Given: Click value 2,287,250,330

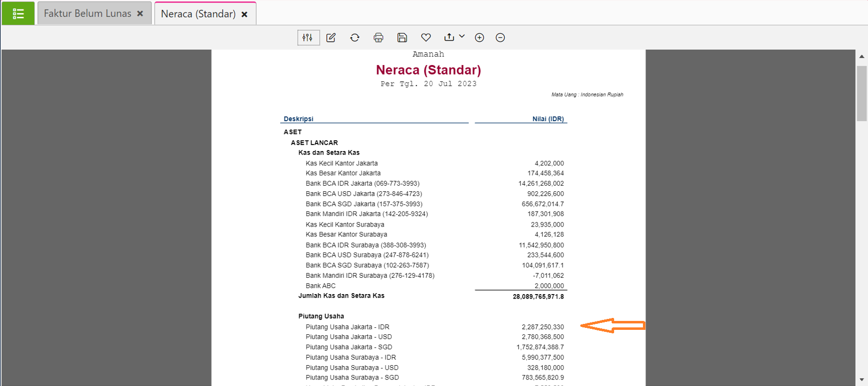Looking at the screenshot, I should [543, 327].
